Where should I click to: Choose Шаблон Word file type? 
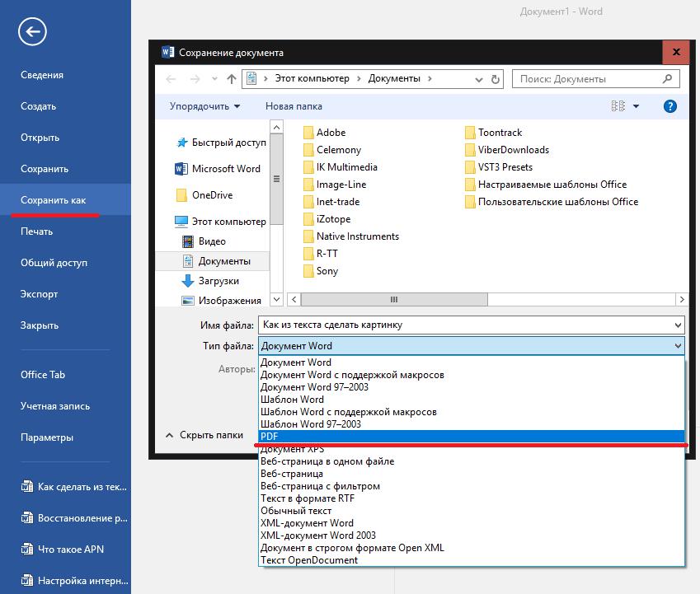point(472,399)
